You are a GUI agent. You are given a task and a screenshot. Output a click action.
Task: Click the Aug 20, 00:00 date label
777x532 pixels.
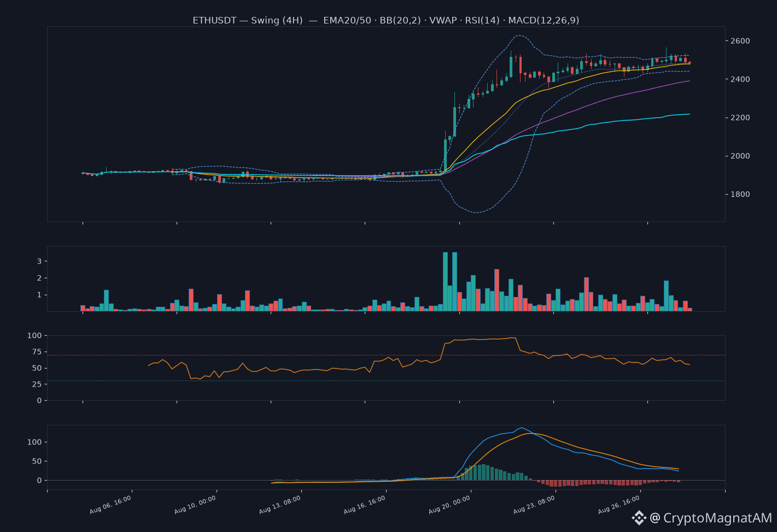(x=450, y=504)
